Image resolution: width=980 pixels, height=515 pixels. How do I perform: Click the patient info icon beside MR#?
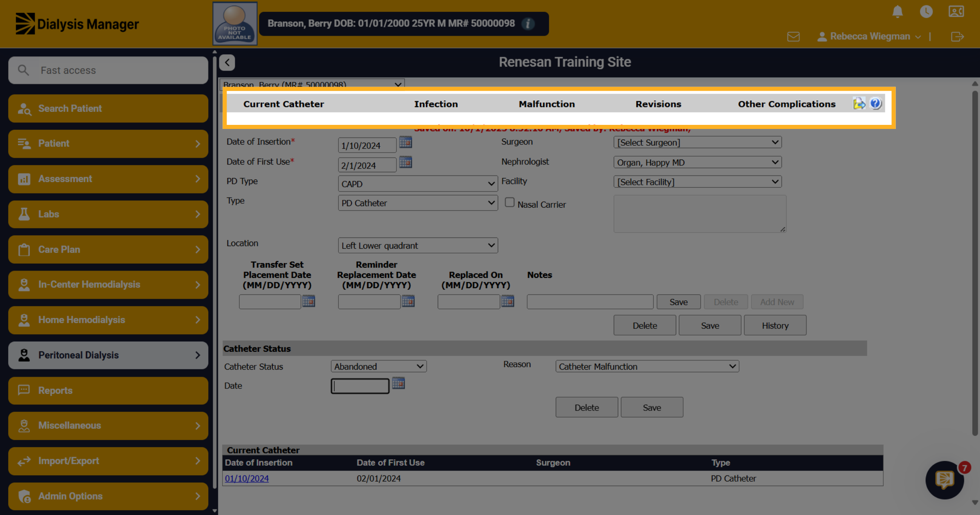(528, 24)
